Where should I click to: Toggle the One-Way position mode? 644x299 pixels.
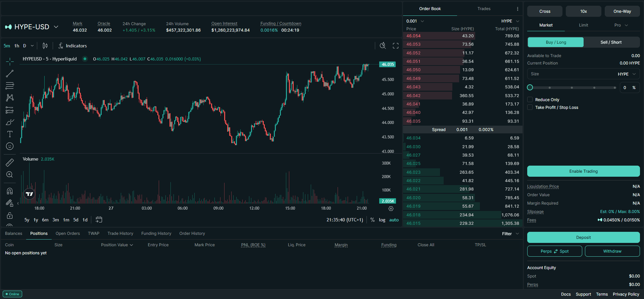tap(622, 11)
